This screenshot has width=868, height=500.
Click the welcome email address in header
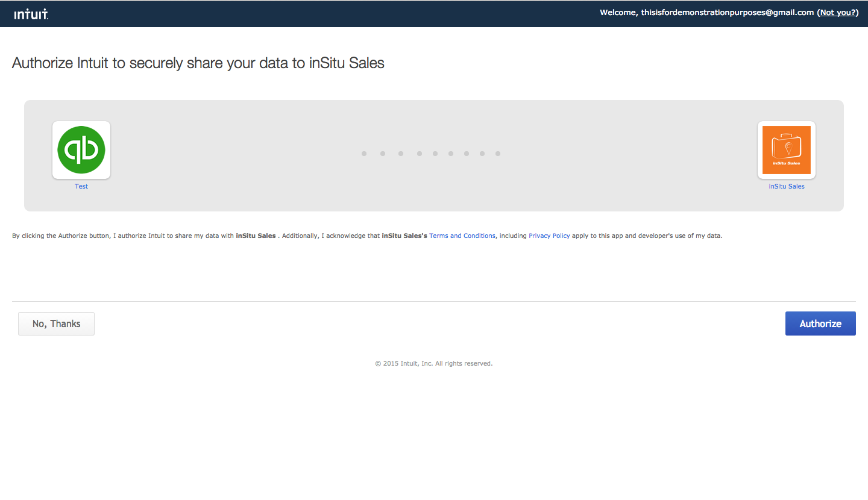(728, 13)
